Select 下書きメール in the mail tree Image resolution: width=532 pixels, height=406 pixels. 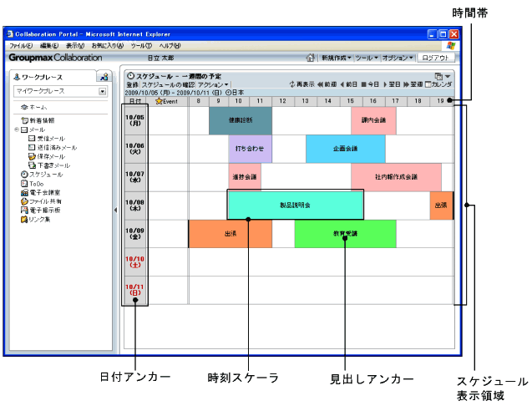coord(49,165)
